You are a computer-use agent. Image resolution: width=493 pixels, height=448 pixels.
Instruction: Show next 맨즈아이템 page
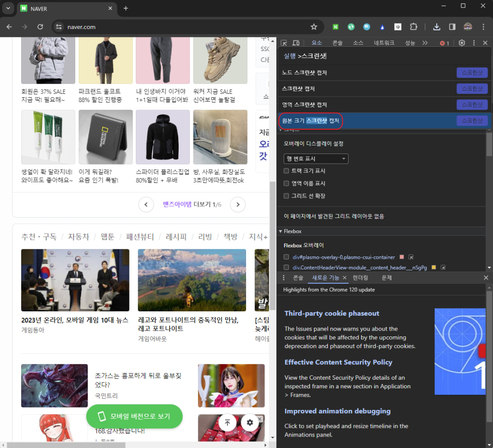click(x=238, y=205)
